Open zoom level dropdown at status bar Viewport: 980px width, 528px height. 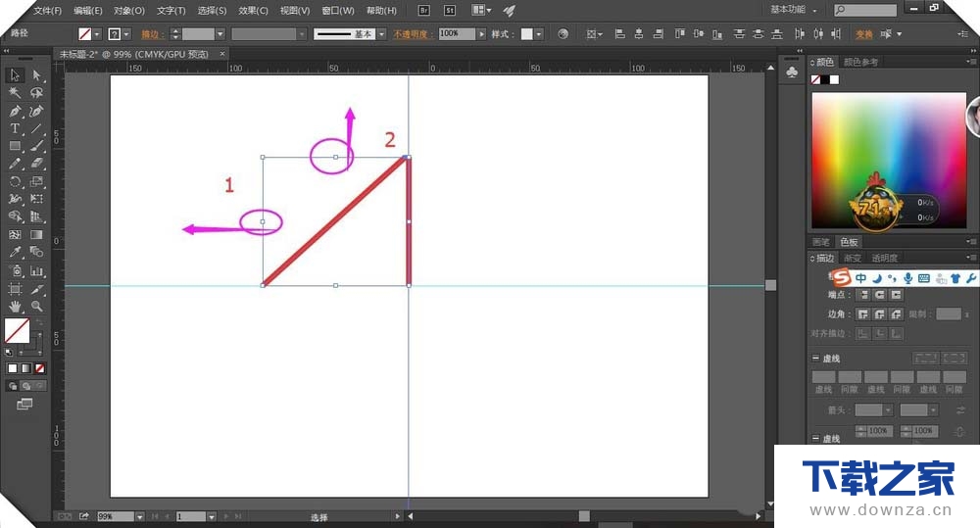[139, 517]
